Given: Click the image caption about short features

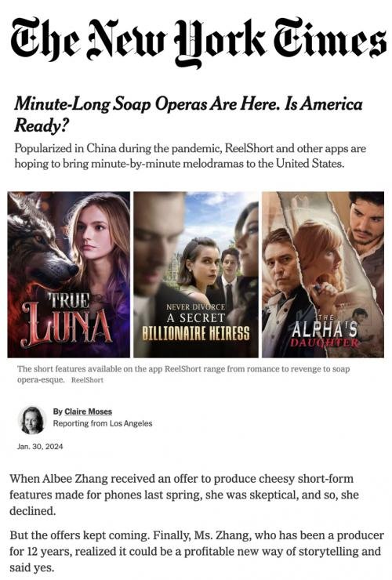Looking at the screenshot, I should tap(183, 374).
